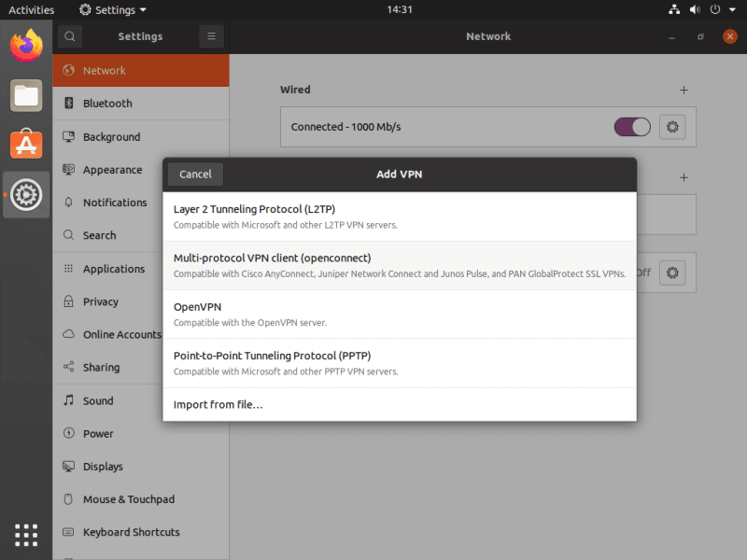Open the Settings hamburger menu
This screenshot has width=747, height=560.
click(211, 36)
